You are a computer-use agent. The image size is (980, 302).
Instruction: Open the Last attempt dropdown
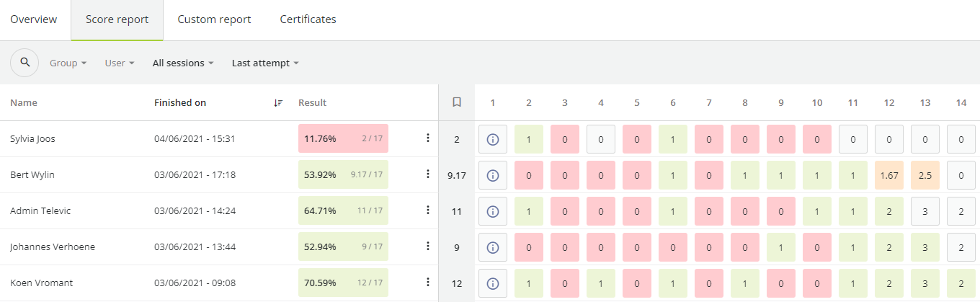tap(265, 63)
